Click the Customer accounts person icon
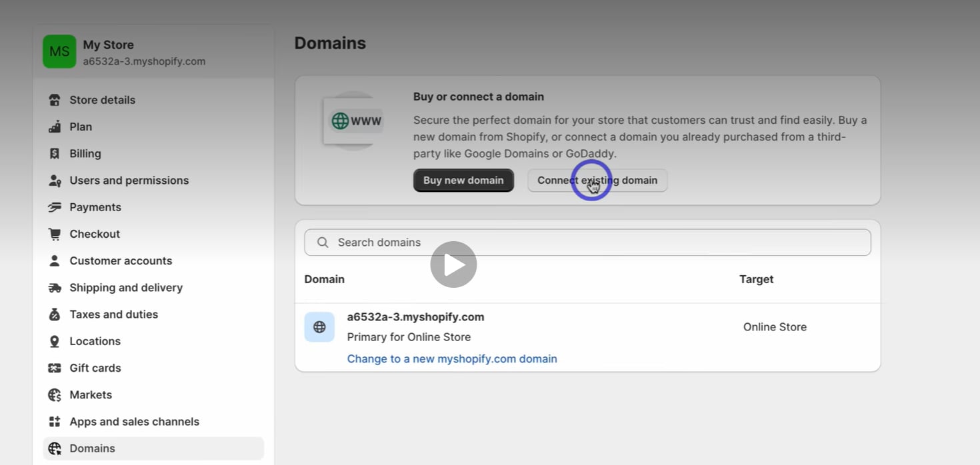Image resolution: width=980 pixels, height=465 pixels. [x=55, y=260]
